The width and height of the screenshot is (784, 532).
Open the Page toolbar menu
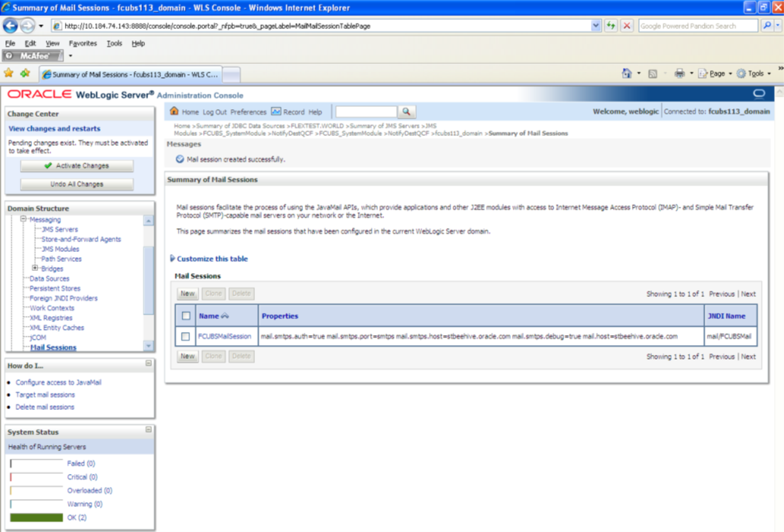click(715, 73)
